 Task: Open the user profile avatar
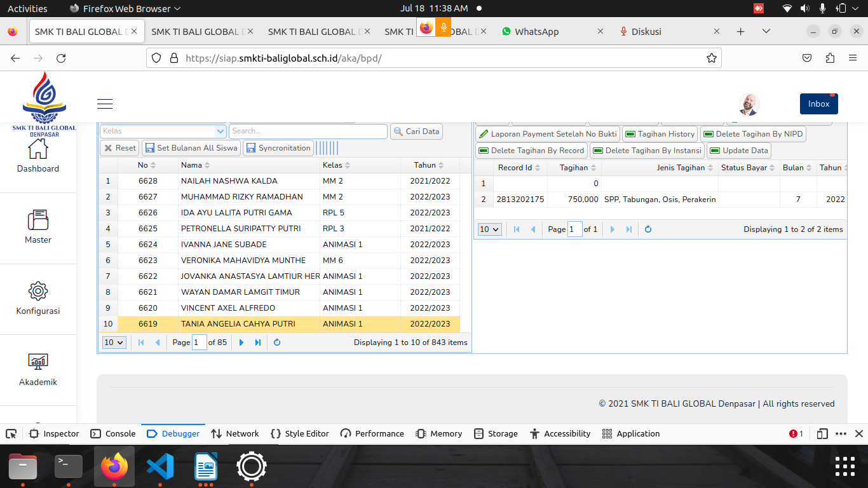[x=749, y=104]
